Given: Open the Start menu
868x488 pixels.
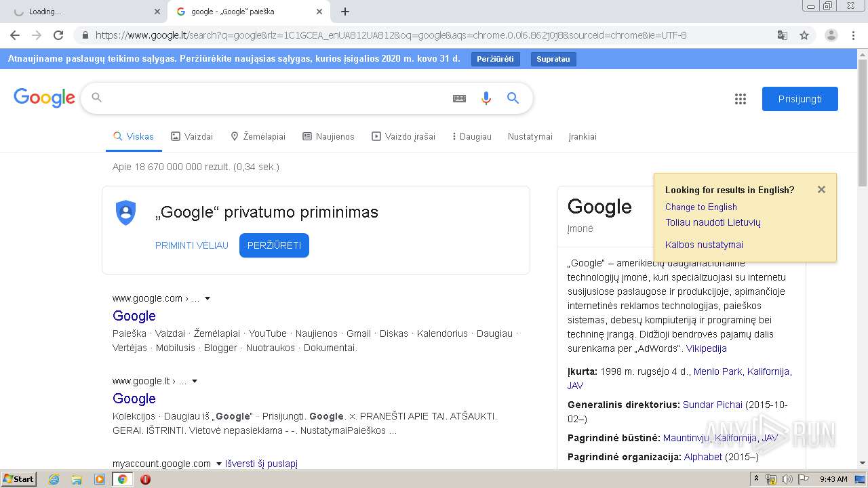Looking at the screenshot, I should pos(18,479).
